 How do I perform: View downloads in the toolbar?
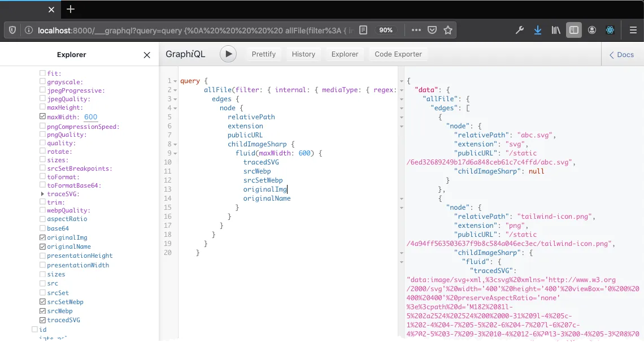coord(537,30)
